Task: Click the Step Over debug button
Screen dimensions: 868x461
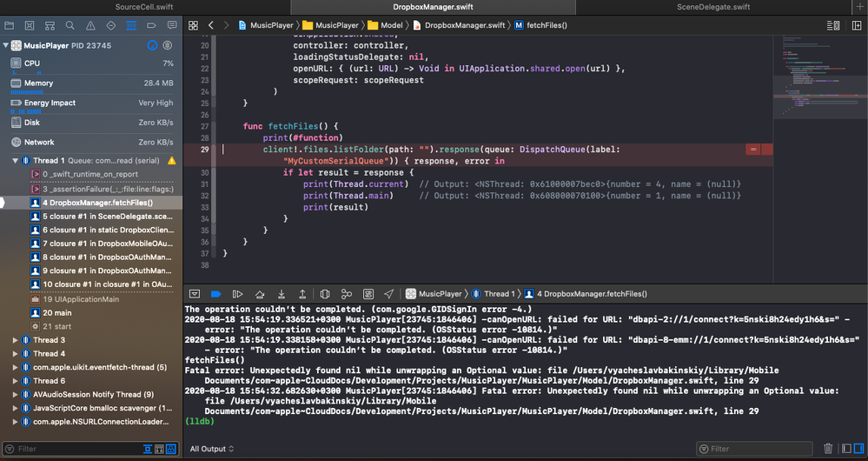Action: coord(259,294)
